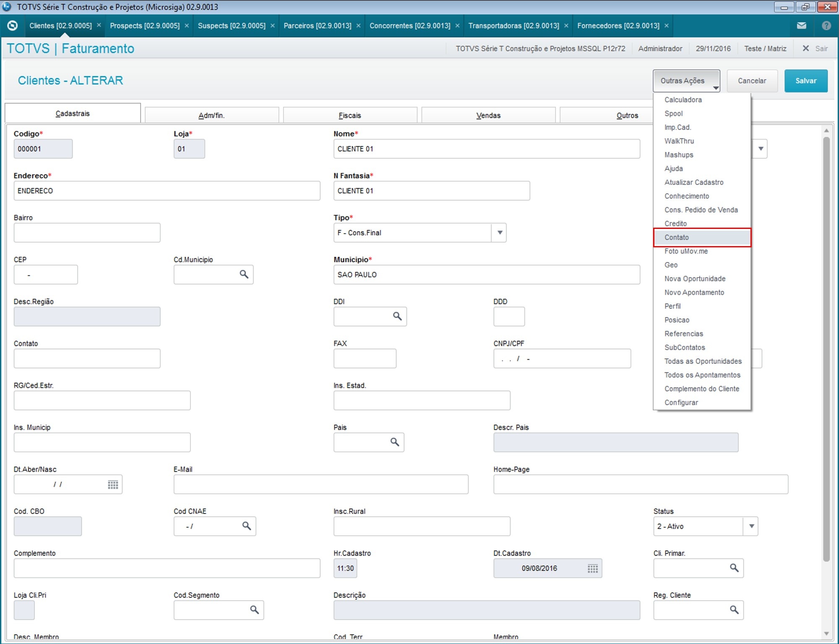Click the mail envelope icon in header
This screenshot has height=644, width=839.
coord(801,26)
